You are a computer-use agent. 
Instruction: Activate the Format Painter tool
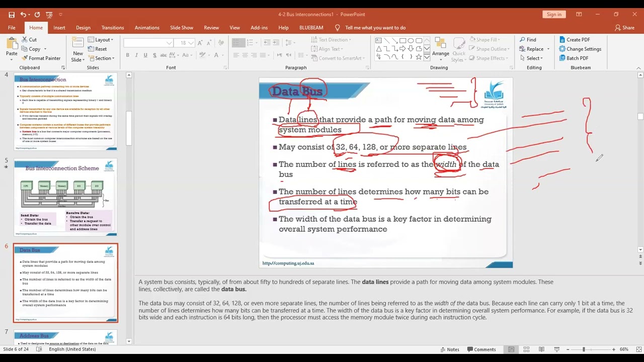click(41, 58)
